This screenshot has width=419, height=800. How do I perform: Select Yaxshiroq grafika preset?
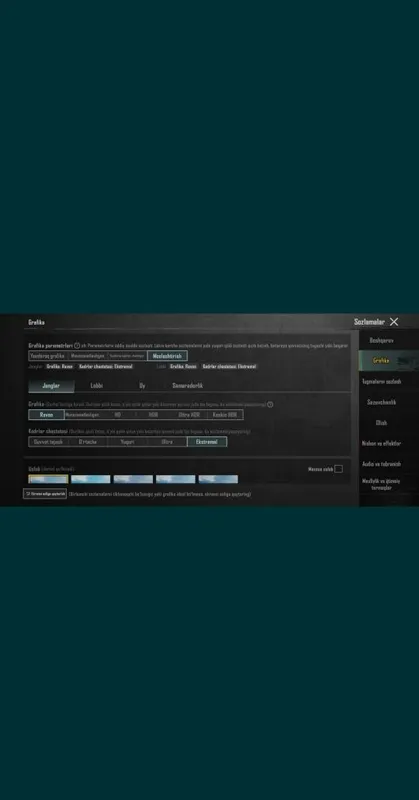coord(48,356)
